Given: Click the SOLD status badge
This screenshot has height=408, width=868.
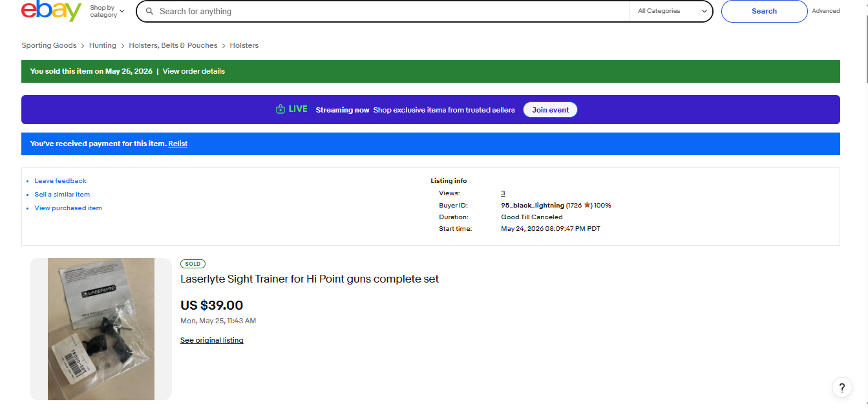Looking at the screenshot, I should coord(193,264).
